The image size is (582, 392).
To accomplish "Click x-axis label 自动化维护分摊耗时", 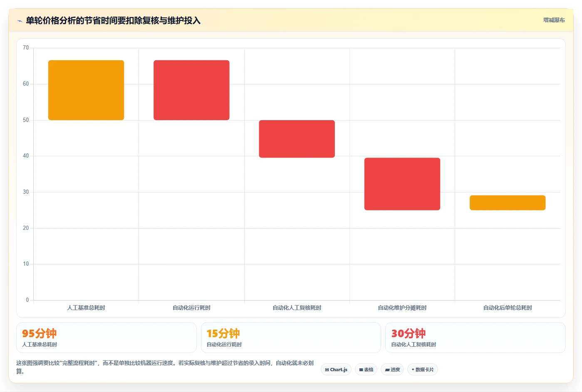I will tap(402, 308).
